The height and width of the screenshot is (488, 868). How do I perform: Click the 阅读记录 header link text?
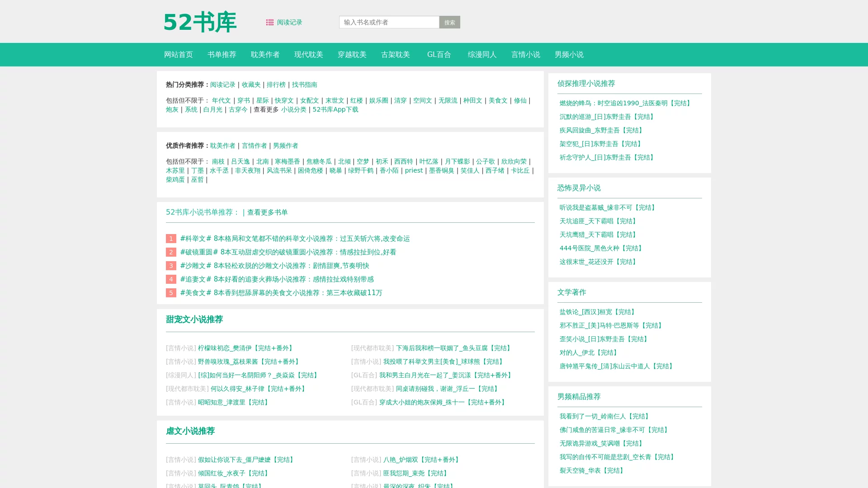coord(290,22)
